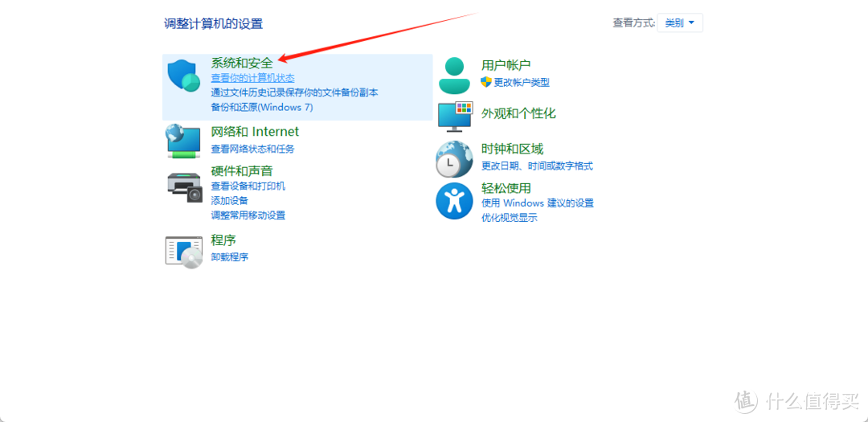Click the 外观和个性化 monitor icon
The height and width of the screenshot is (422, 868).
click(454, 117)
